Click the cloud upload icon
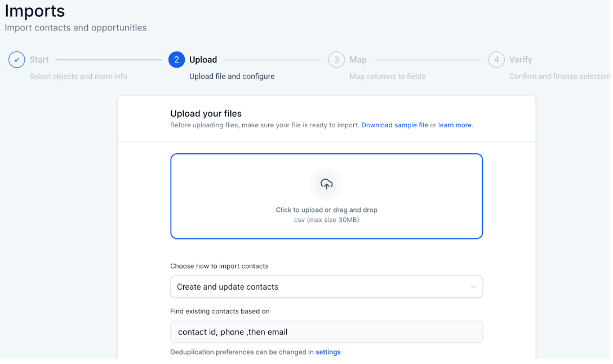This screenshot has width=613, height=364. point(326,184)
